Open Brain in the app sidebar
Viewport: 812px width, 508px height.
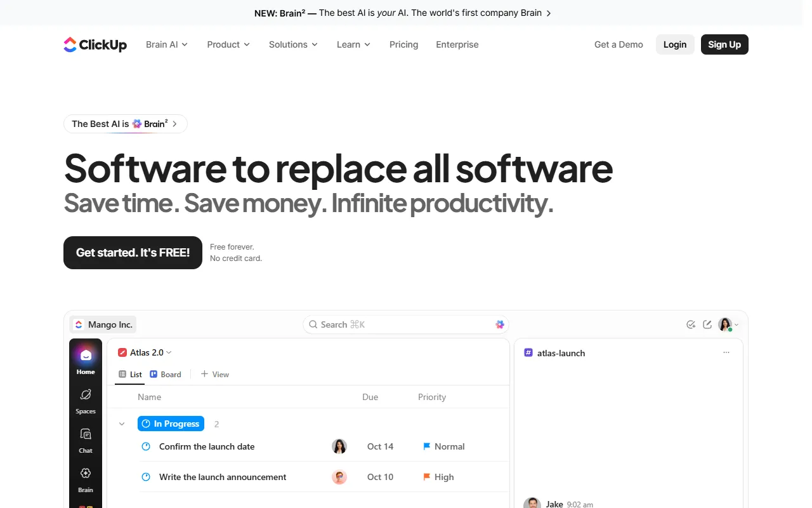click(86, 479)
